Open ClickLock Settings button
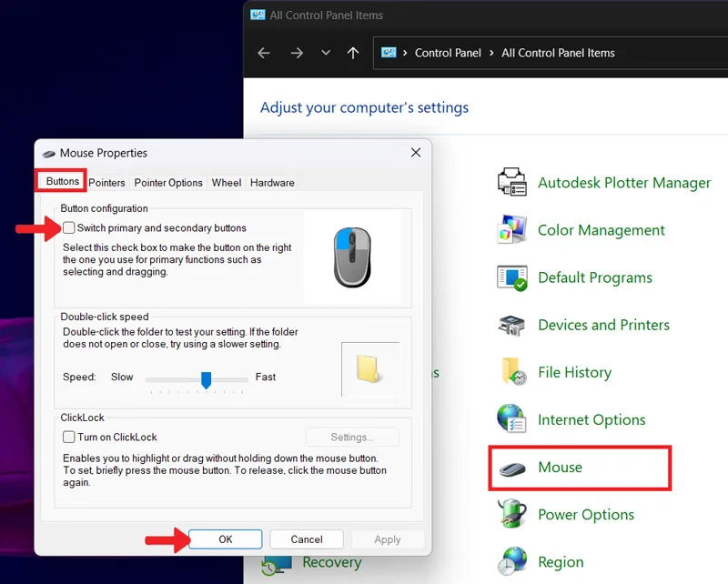Image resolution: width=728 pixels, height=584 pixels. click(352, 437)
